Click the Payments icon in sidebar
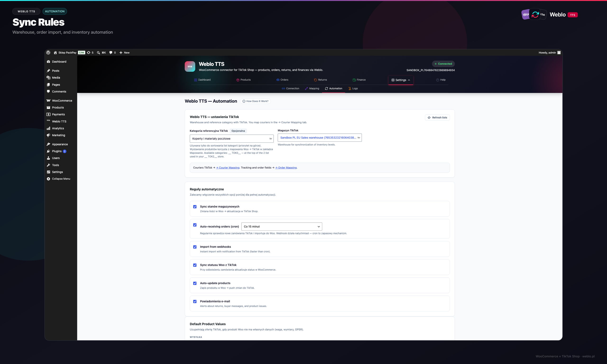This screenshot has width=607, height=364. (x=49, y=114)
